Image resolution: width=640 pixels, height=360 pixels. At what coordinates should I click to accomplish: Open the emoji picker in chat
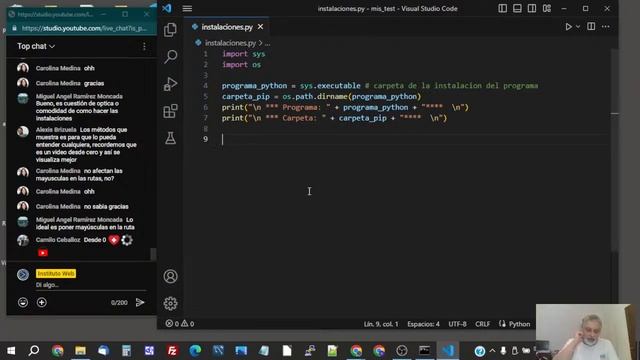pyautogui.click(x=23, y=302)
